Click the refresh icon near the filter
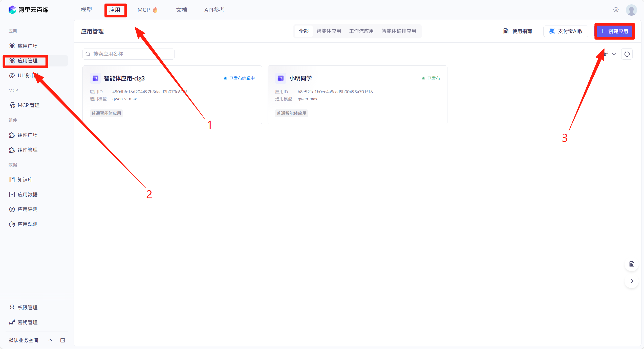 pos(627,54)
